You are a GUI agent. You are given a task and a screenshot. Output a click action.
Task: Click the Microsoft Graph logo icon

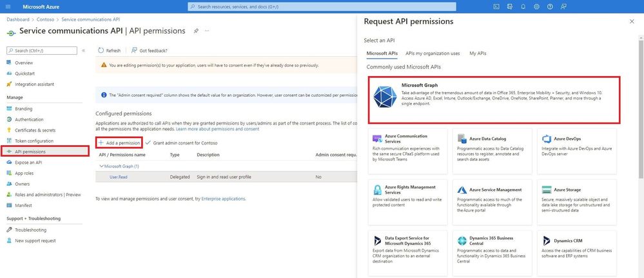click(385, 97)
